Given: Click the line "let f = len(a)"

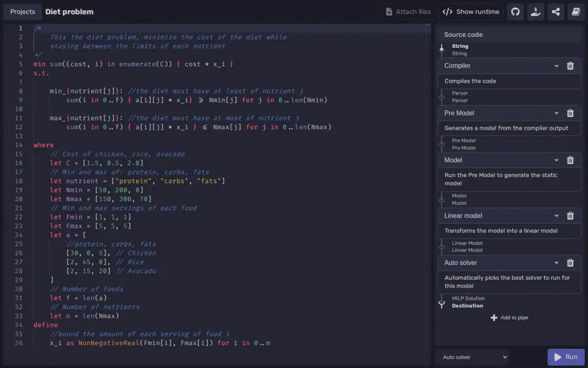Looking at the screenshot, I should point(79,298).
